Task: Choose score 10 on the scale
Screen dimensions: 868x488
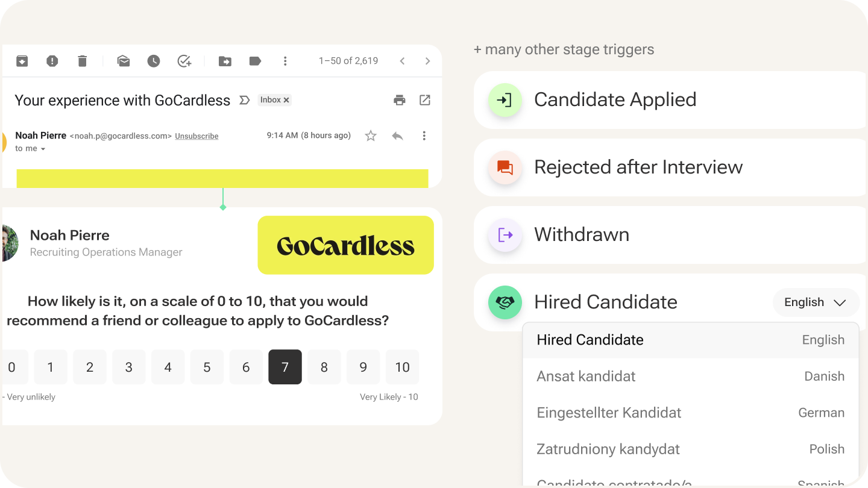Action: (x=402, y=367)
